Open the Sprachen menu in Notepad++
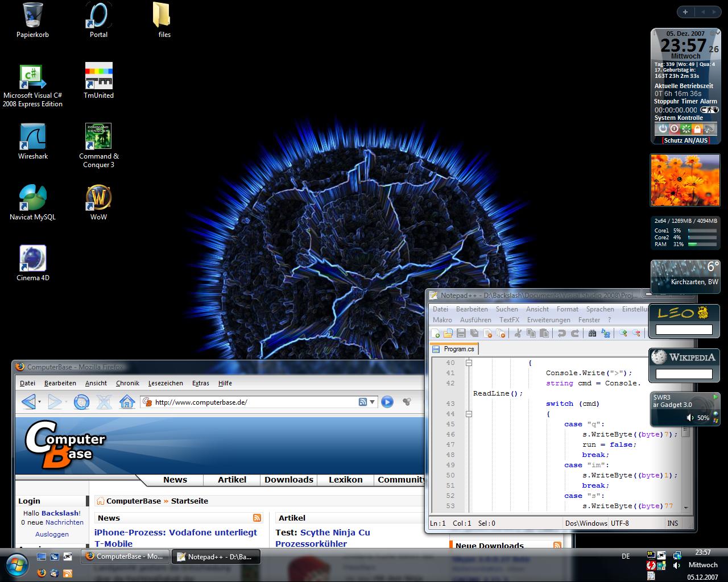 coord(600,309)
